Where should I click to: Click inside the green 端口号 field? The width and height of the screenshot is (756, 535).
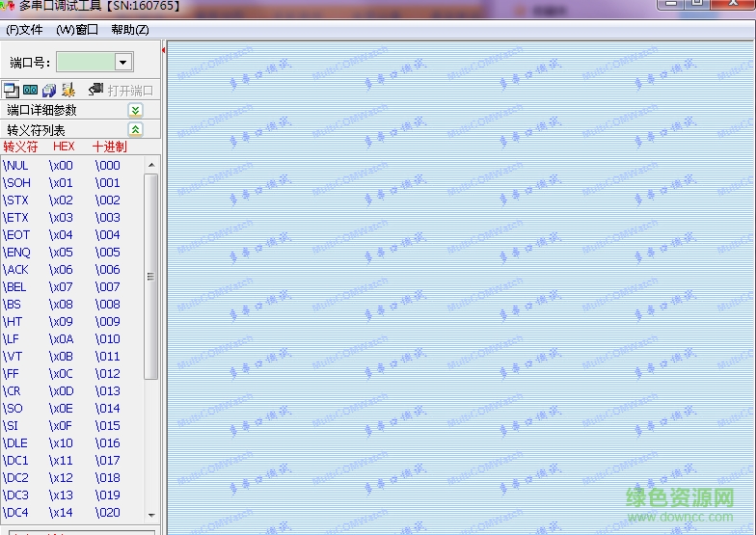[86, 62]
